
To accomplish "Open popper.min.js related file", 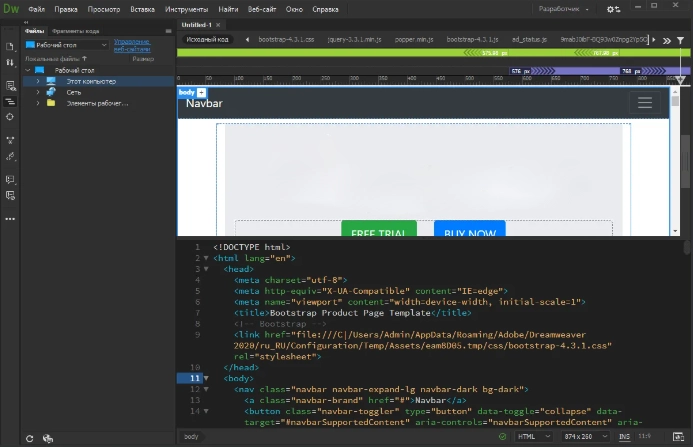I will click(x=414, y=39).
